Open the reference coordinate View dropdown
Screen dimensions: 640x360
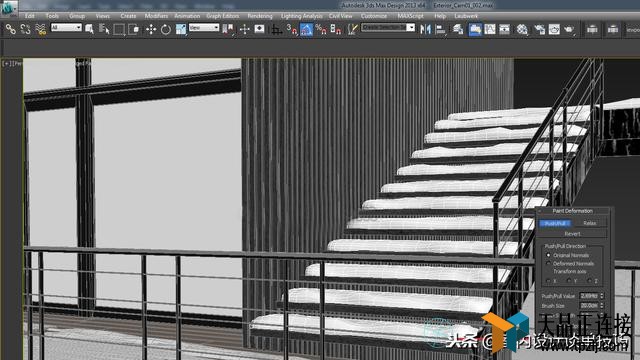tap(204, 27)
